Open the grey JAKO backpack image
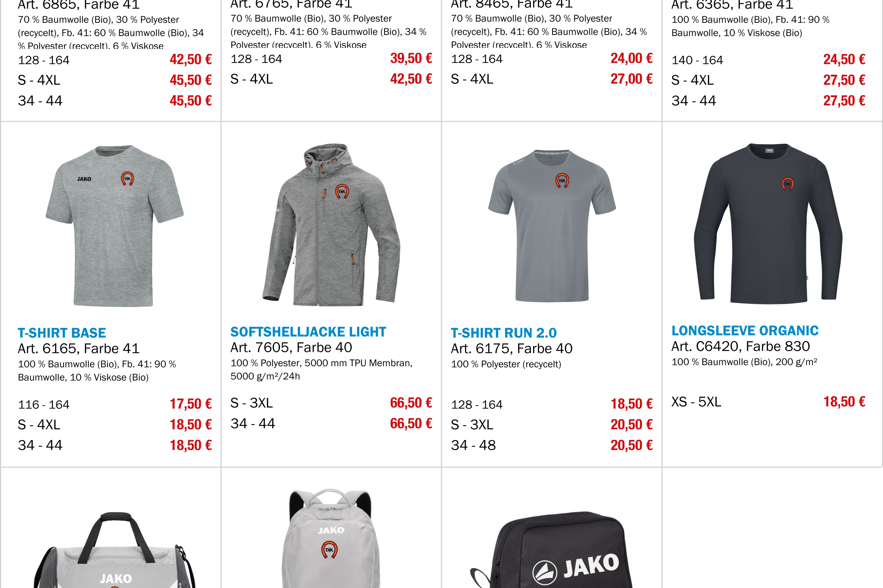Screen dimensions: 883x588 tap(331, 538)
